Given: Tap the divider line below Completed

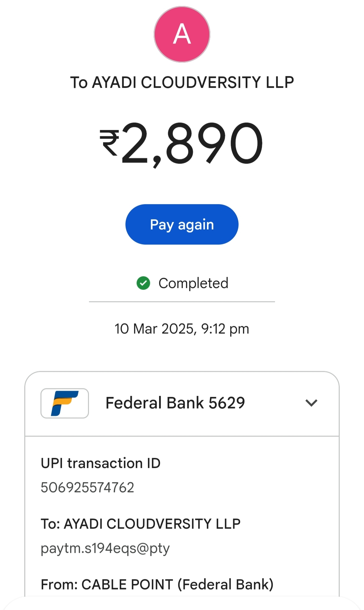Looking at the screenshot, I should tap(182, 302).
